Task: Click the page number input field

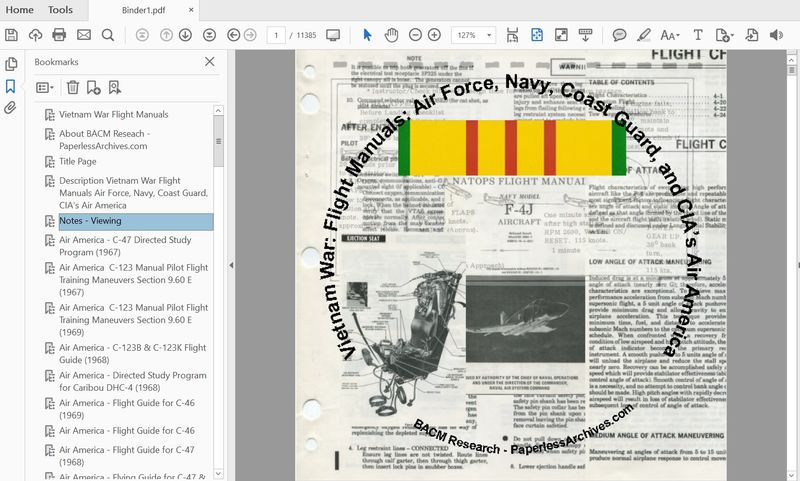Action: pyautogui.click(x=276, y=35)
